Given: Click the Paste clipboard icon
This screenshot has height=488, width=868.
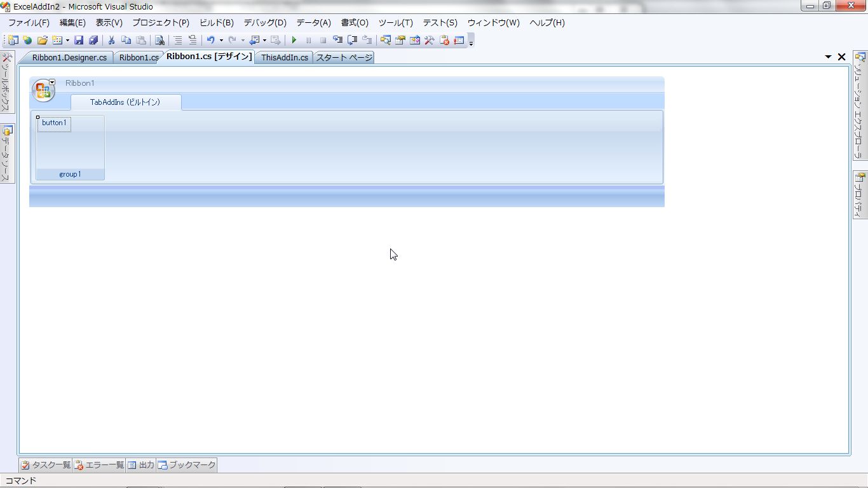Looking at the screenshot, I should pos(141,40).
